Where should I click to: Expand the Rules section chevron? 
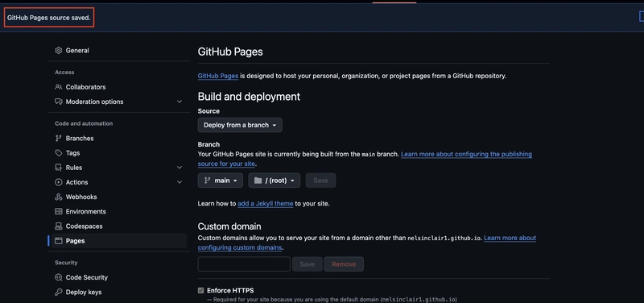coord(180,168)
